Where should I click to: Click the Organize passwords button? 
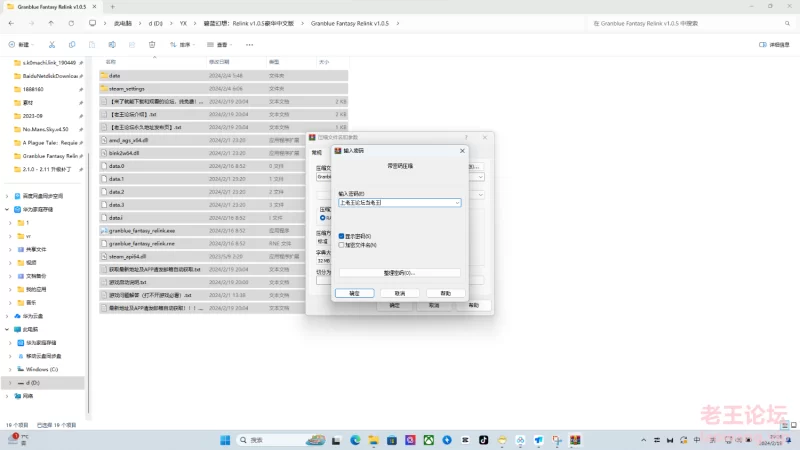click(x=400, y=273)
